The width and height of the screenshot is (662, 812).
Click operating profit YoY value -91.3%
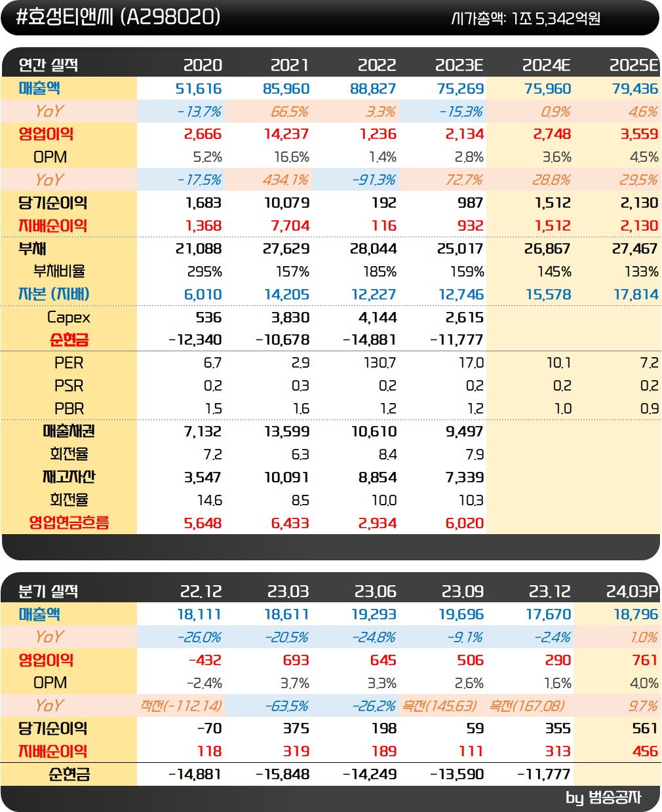(374, 180)
